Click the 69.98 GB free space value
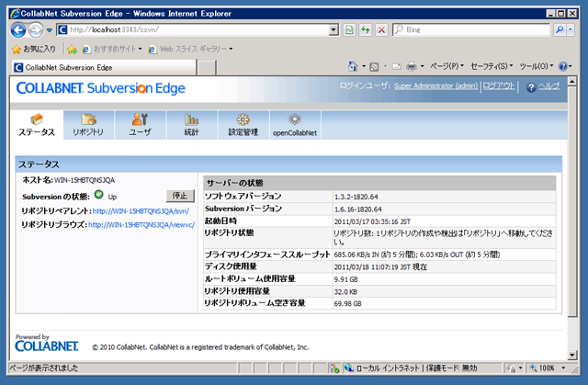 pos(347,303)
